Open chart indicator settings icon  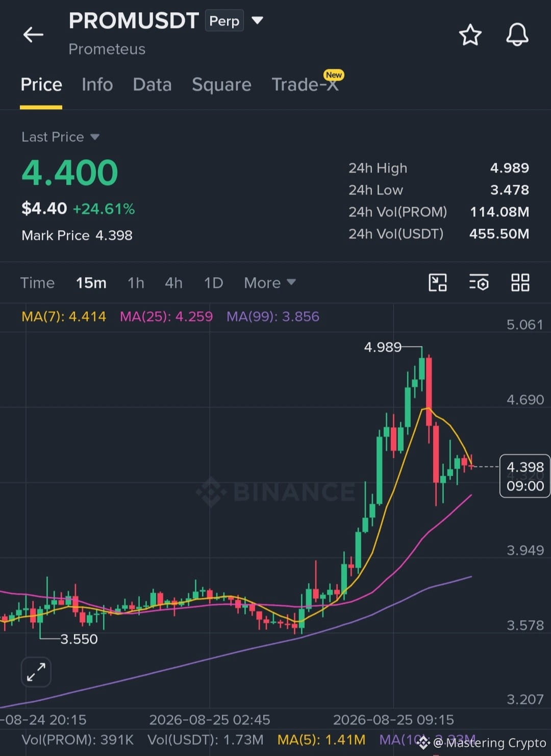(x=479, y=282)
